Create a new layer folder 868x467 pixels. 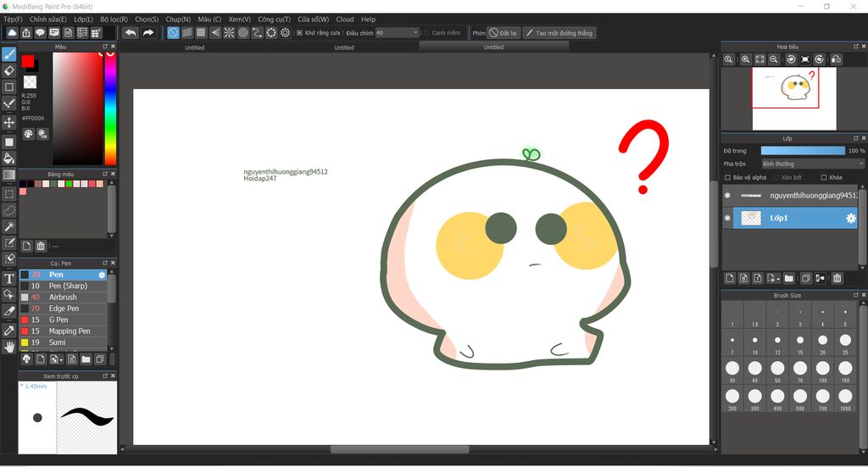point(789,278)
